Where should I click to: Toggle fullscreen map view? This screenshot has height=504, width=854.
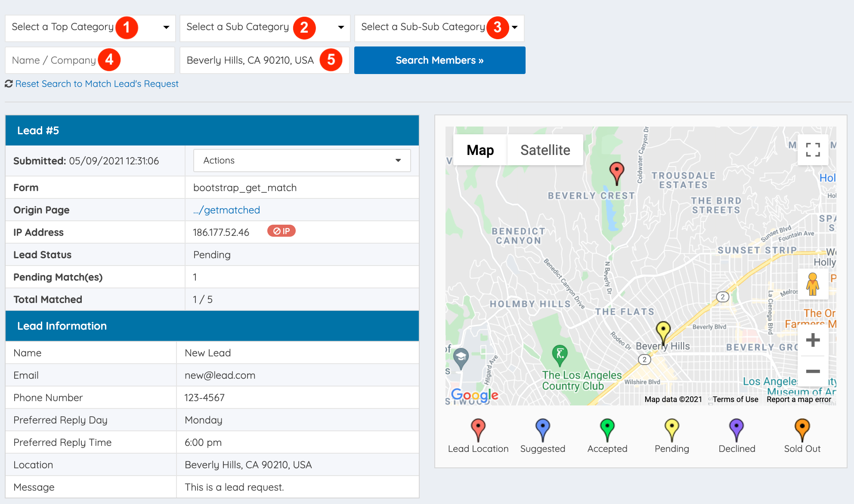pos(813,150)
